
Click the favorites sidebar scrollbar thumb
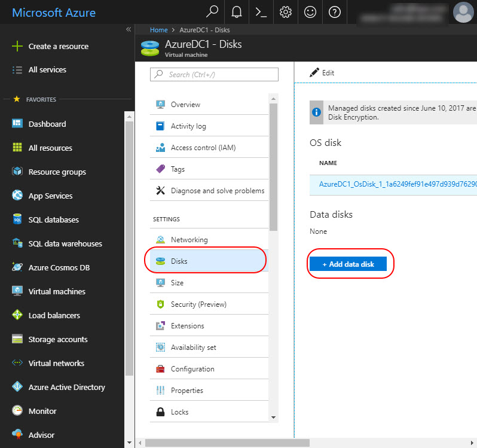click(x=129, y=249)
